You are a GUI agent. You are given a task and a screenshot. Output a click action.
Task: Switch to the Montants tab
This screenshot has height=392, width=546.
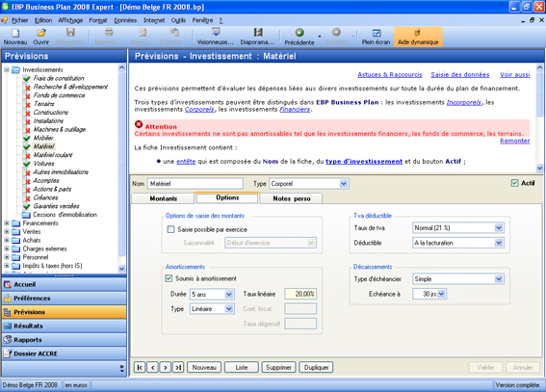coord(163,198)
